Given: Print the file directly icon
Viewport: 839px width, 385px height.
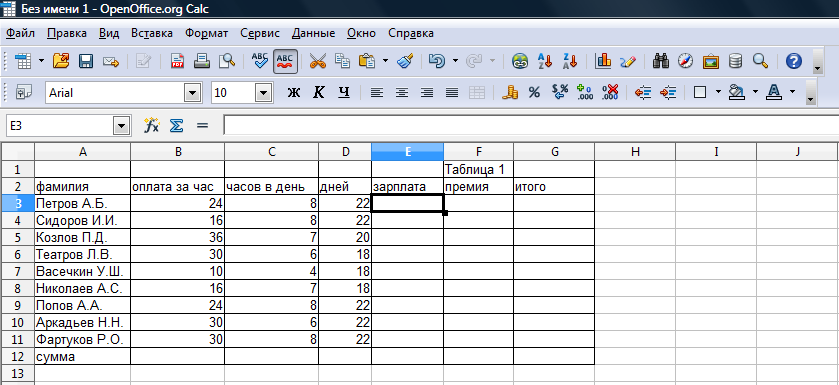Looking at the screenshot, I should 202,61.
